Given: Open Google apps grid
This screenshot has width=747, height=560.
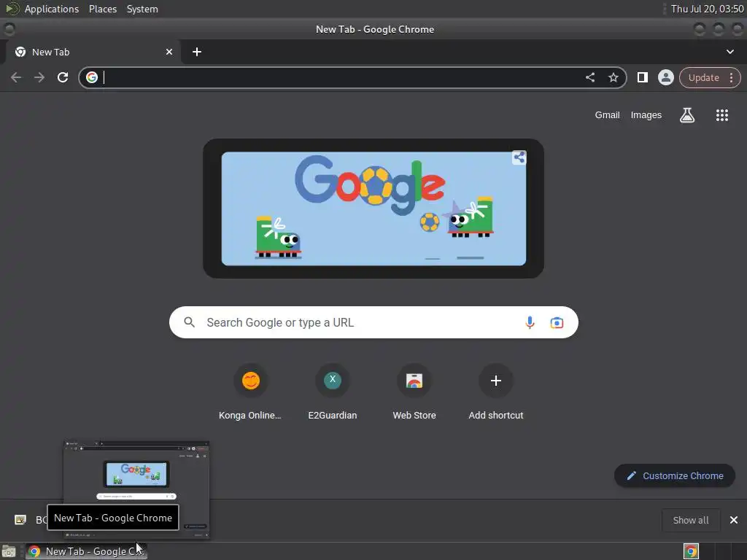Looking at the screenshot, I should (721, 115).
